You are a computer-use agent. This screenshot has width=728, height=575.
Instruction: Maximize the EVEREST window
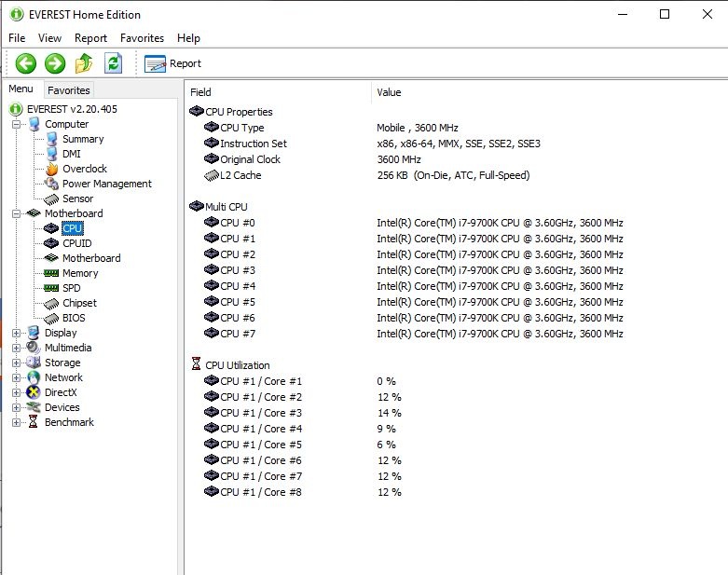[x=665, y=14]
